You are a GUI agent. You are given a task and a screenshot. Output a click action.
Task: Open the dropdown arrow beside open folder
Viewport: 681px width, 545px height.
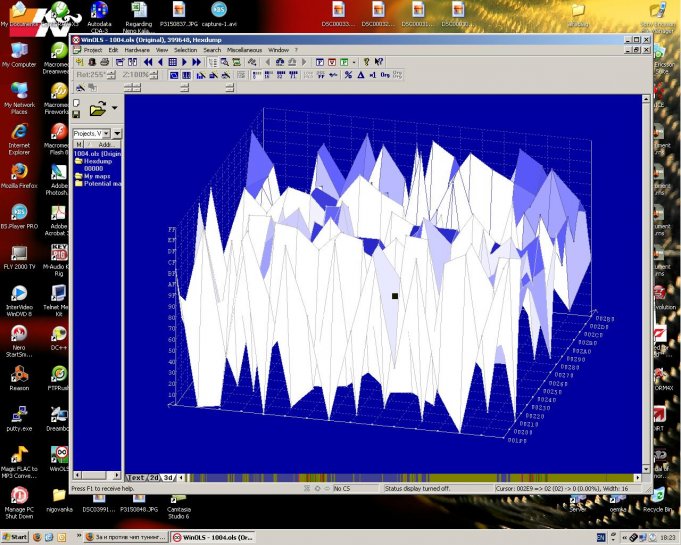pos(114,108)
